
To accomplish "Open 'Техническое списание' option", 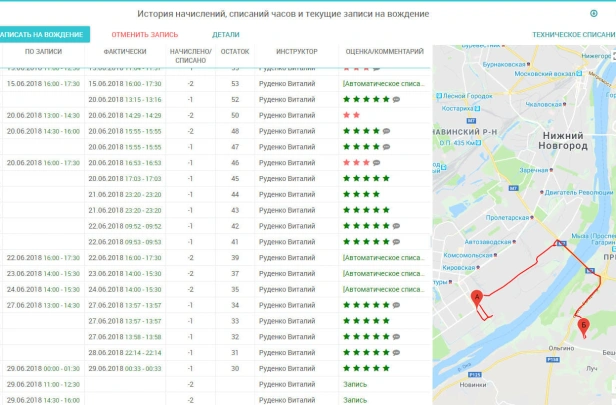I will pos(573,34).
